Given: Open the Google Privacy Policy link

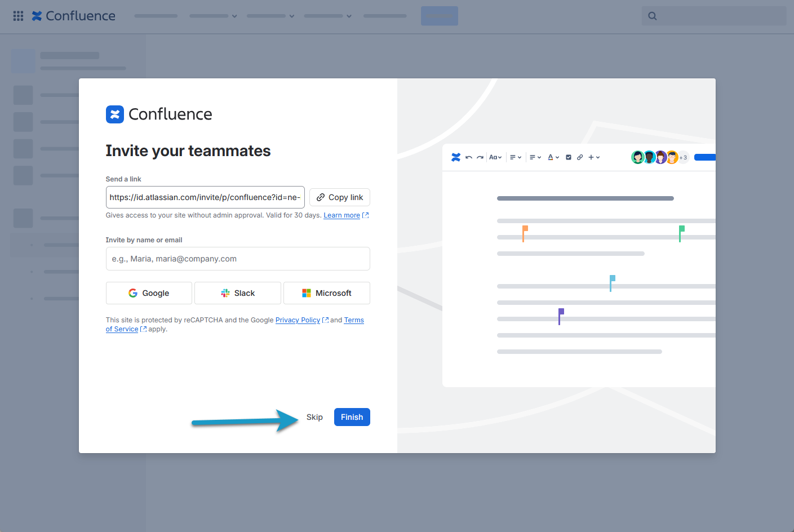Looking at the screenshot, I should [x=301, y=320].
